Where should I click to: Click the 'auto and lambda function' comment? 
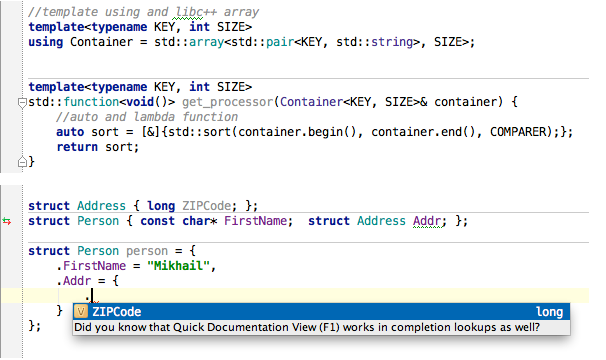[x=147, y=117]
